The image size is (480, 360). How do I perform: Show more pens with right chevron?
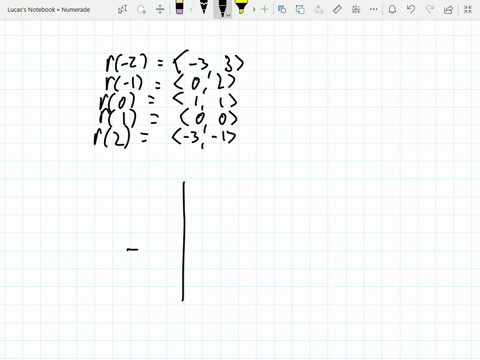(254, 9)
